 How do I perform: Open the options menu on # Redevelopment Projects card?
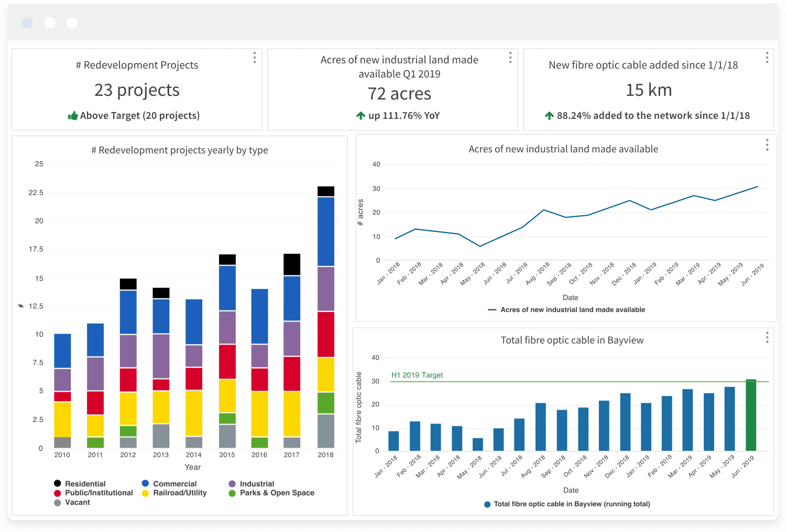(x=254, y=58)
